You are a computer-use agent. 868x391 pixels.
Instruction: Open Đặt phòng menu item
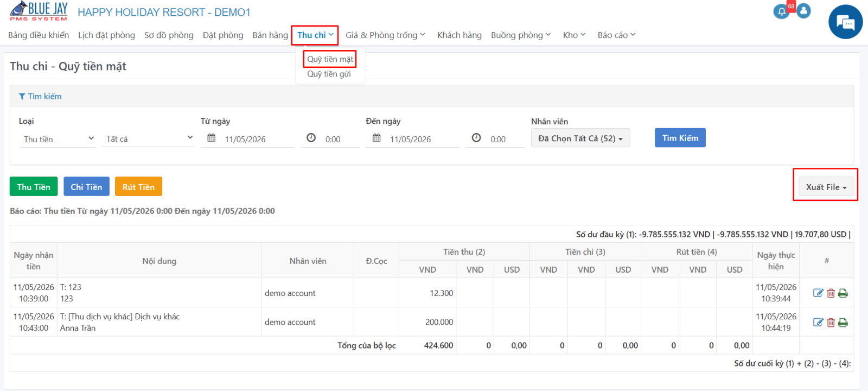click(x=223, y=35)
